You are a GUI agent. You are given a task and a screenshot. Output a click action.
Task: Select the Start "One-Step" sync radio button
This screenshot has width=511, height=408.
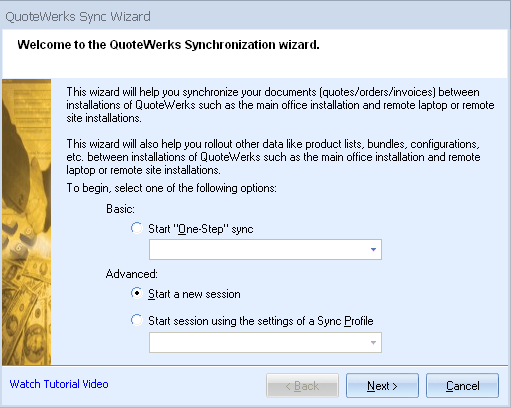coord(137,228)
